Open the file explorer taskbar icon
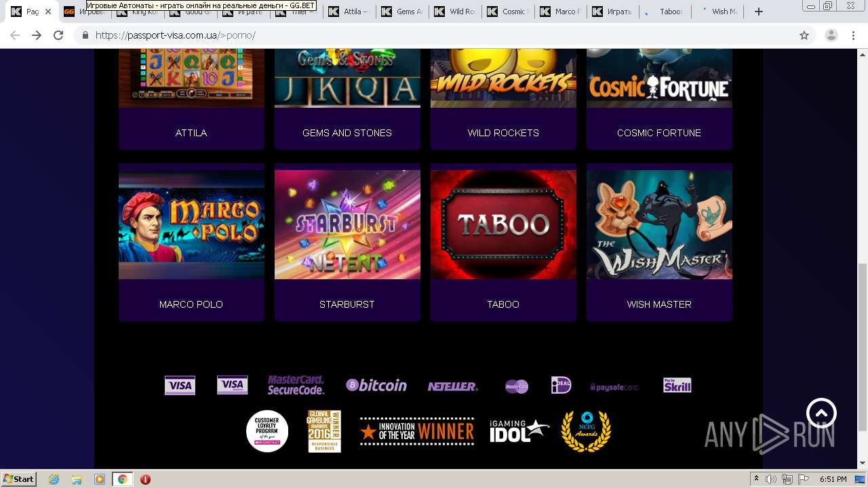868x488 pixels. pyautogui.click(x=77, y=479)
